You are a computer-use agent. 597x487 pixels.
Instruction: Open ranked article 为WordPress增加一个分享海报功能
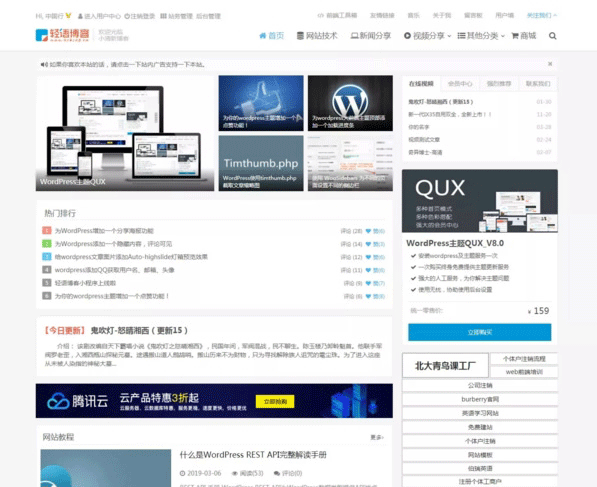[104, 231]
